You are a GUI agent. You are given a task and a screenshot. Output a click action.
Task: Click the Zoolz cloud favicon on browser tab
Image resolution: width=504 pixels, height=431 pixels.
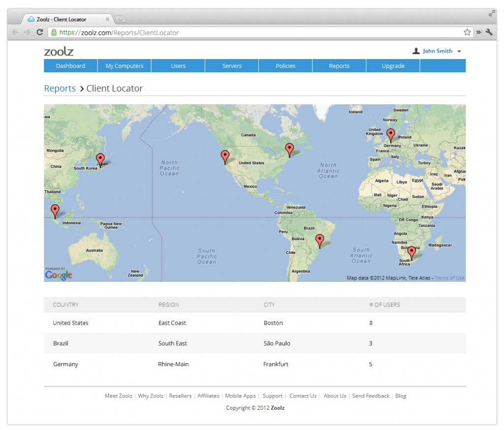(31, 20)
